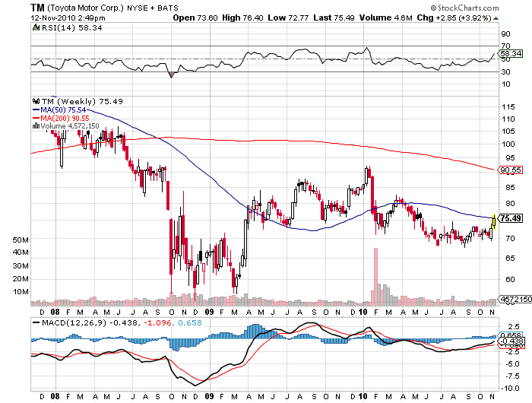532x403 pixels.
Task: Click the green up-arrow after the Chg value
Action: coord(496,18)
